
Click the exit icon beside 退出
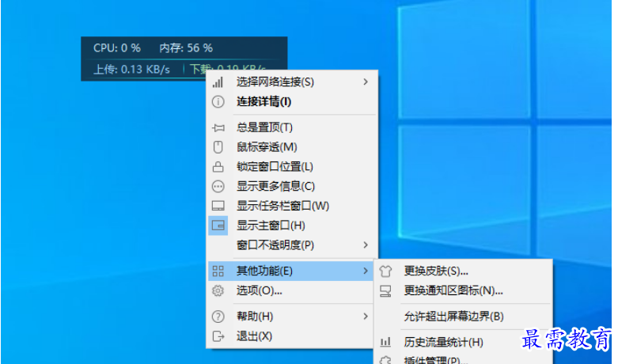218,336
